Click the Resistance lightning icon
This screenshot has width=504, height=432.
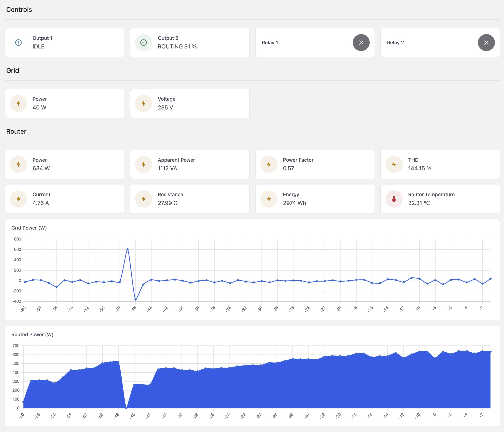click(144, 199)
